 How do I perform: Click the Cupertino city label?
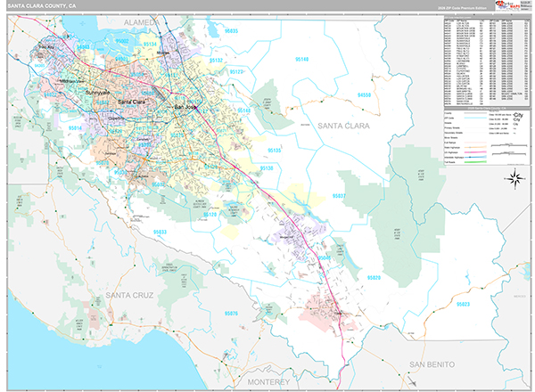116,118
